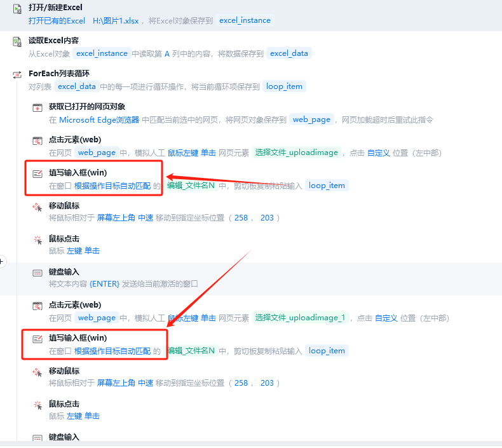This screenshot has height=448, width=502.
Task: Click 屏幕左上角 in first 移动鼠标 step
Action: 116,218
